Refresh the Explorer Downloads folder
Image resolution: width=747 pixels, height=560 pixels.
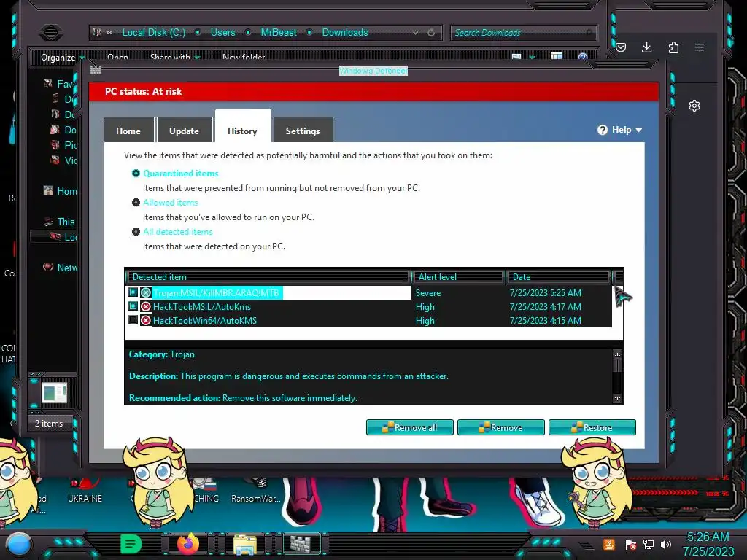click(431, 32)
